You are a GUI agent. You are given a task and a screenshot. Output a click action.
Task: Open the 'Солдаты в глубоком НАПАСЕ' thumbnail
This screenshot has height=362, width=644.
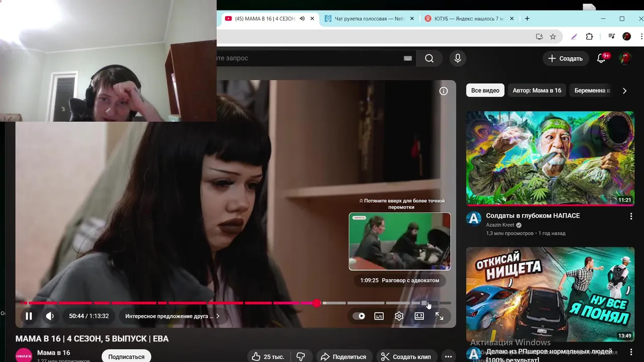(x=550, y=158)
